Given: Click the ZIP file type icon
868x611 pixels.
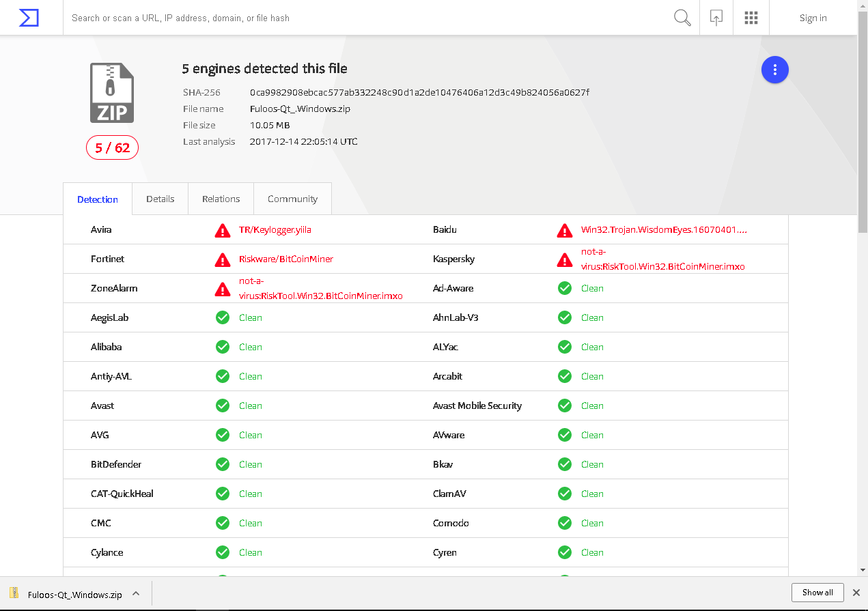Looking at the screenshot, I should (112, 93).
